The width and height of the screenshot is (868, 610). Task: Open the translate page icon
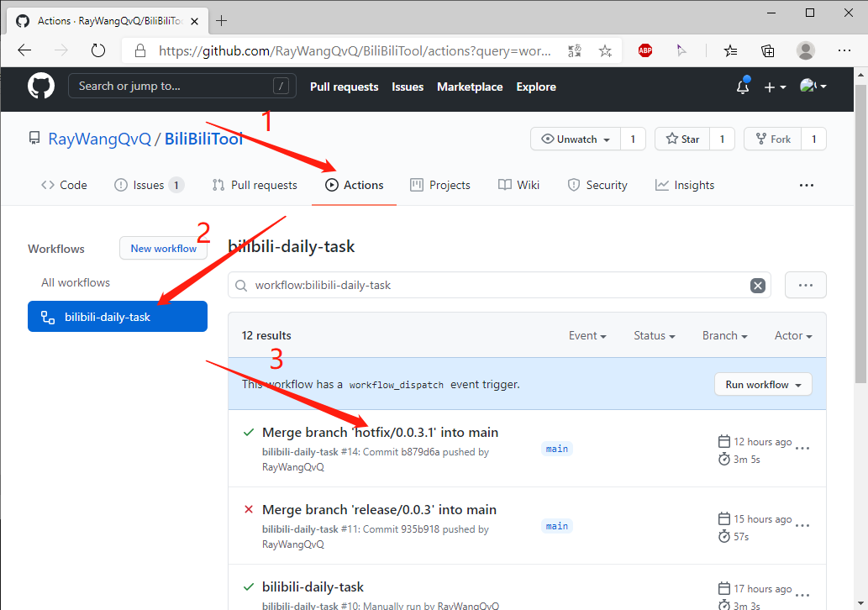575,50
